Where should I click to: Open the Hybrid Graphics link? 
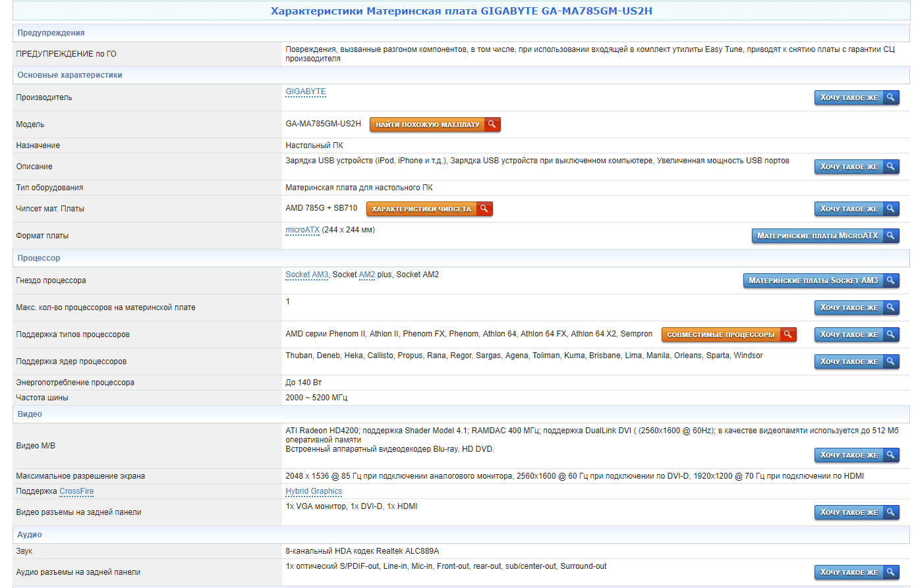(x=314, y=491)
